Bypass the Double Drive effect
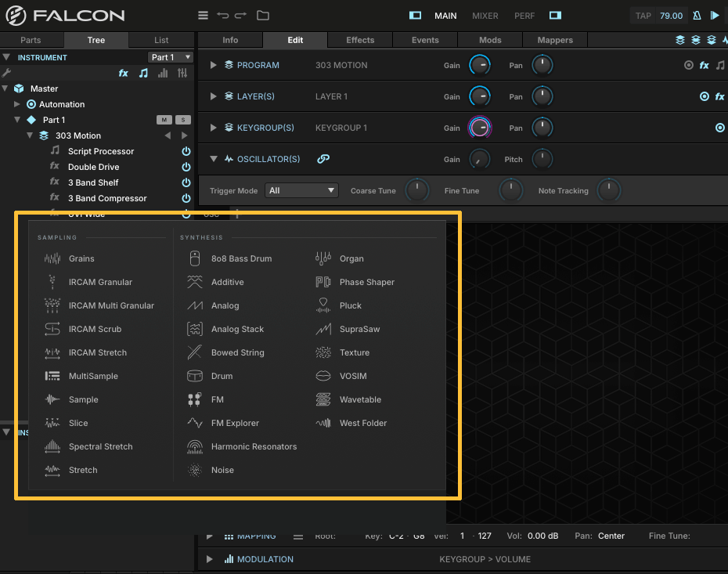Viewport: 728px width, 574px height. 186,167
